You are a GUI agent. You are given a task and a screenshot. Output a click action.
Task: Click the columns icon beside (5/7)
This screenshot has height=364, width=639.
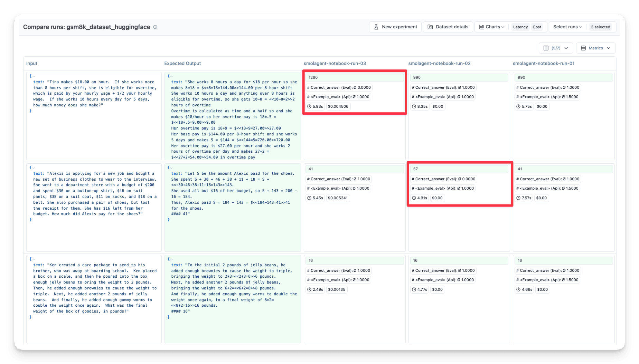point(546,48)
